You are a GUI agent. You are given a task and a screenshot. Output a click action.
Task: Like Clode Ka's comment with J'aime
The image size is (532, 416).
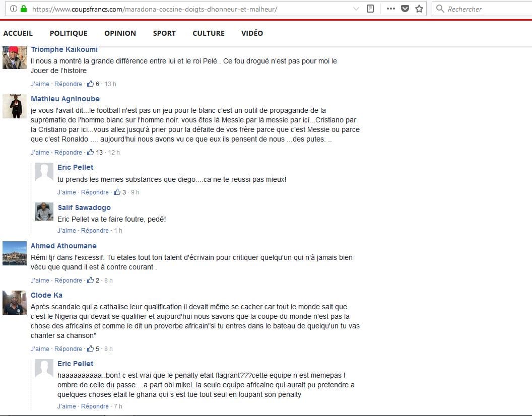(x=40, y=349)
